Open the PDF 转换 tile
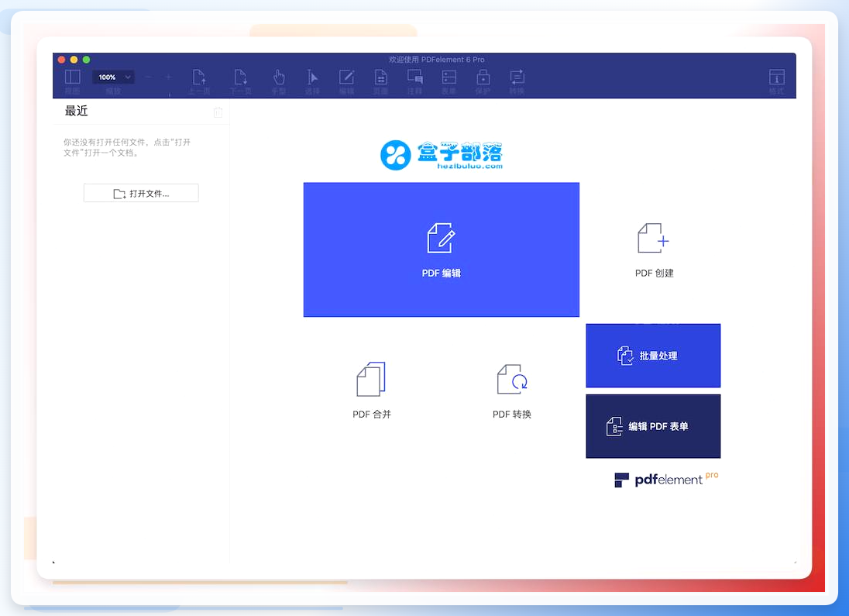The image size is (849, 616). click(x=512, y=390)
